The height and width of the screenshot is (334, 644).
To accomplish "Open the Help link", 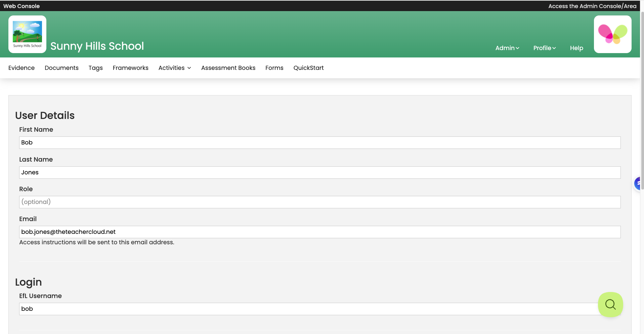I will coord(576,48).
